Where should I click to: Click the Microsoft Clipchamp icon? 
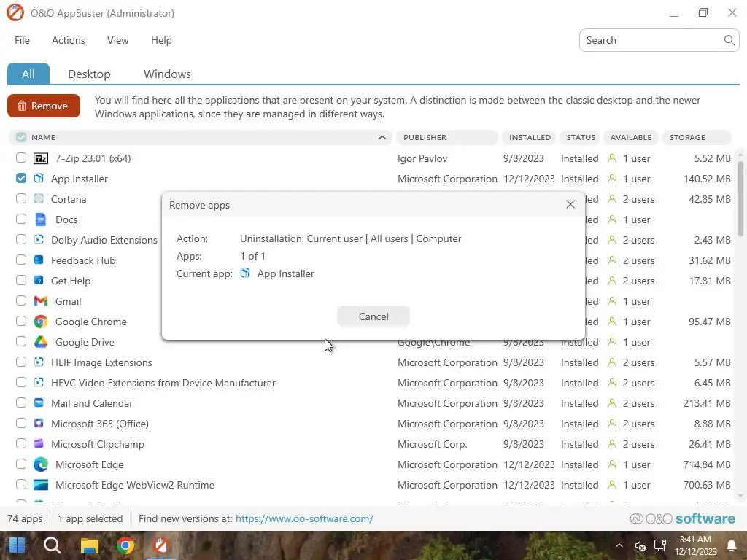(x=39, y=444)
